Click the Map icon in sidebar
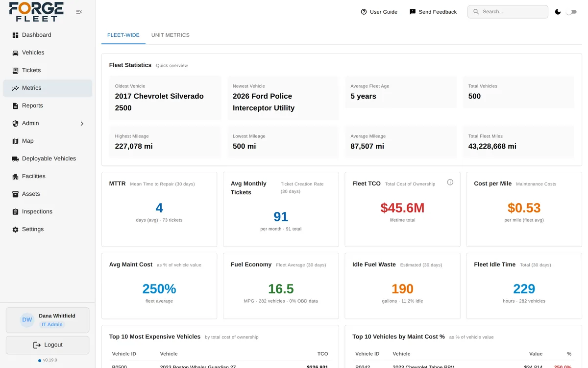This screenshot has width=588, height=368. pos(15,141)
